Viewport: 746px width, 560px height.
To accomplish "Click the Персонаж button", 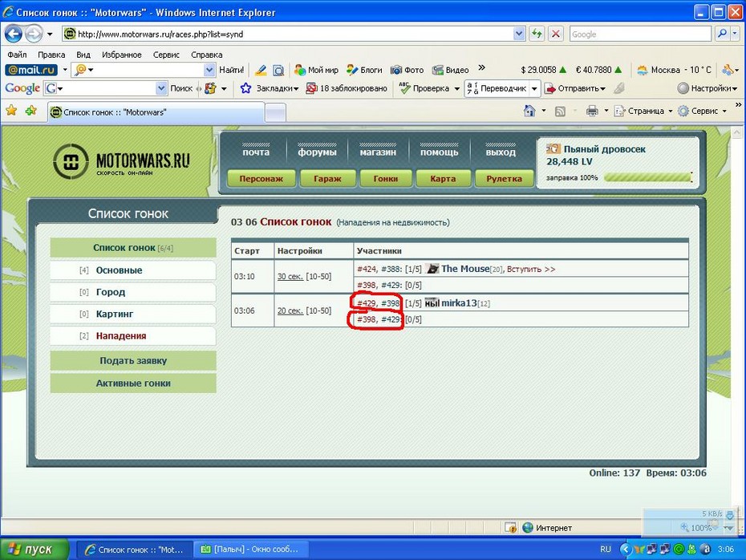I will pos(262,179).
